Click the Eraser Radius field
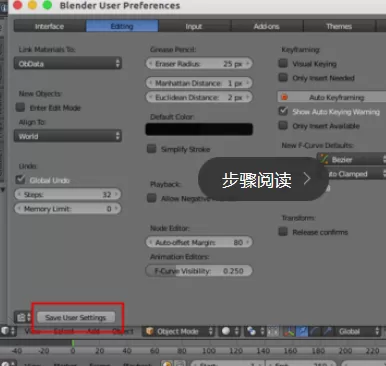Screen dimensions: 386x366 point(199,63)
